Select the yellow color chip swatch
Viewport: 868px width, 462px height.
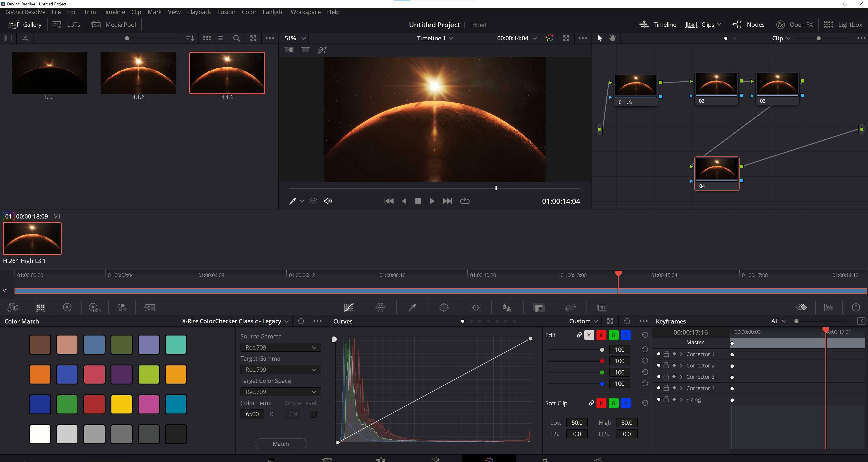point(121,404)
